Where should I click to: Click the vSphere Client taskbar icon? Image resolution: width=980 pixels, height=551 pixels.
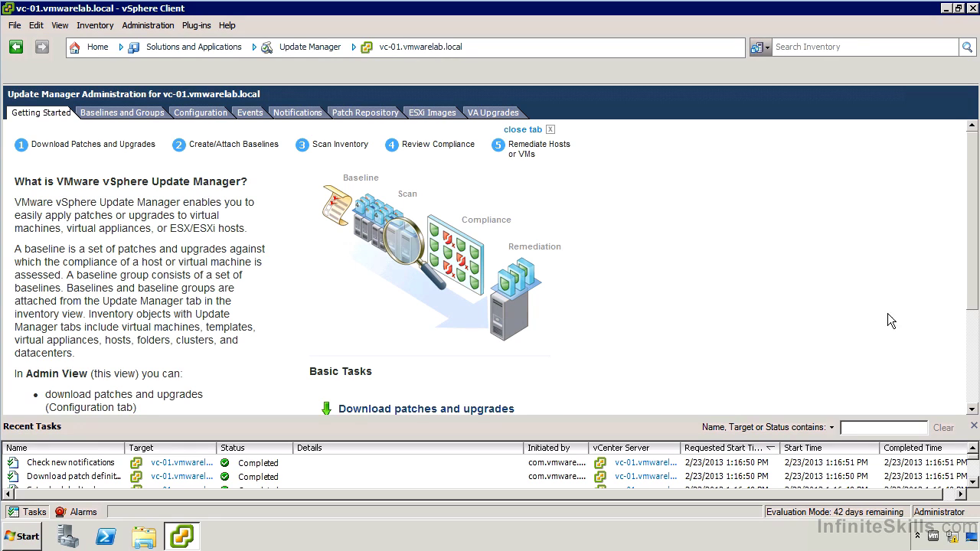[x=181, y=536]
